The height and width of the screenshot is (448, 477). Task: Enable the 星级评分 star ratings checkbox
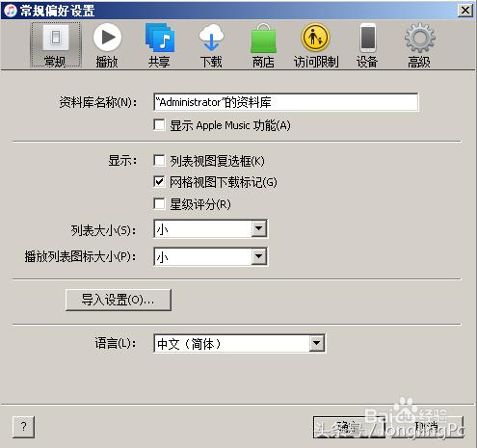click(159, 203)
